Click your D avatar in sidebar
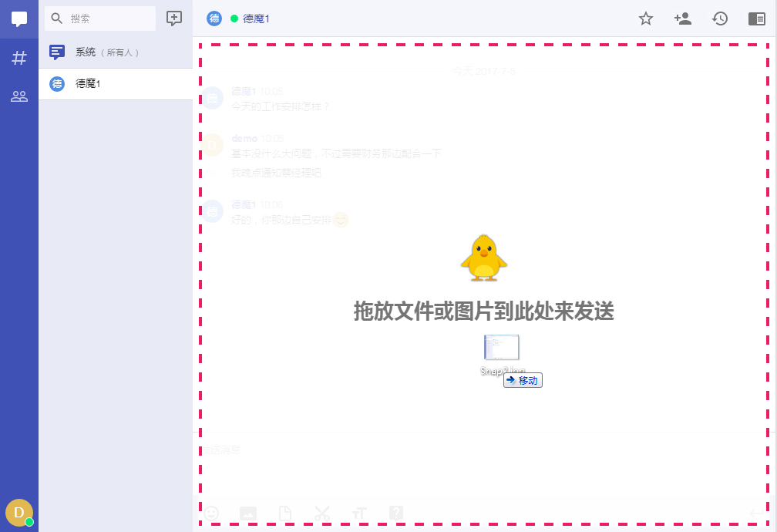This screenshot has width=777, height=532. pos(19,512)
